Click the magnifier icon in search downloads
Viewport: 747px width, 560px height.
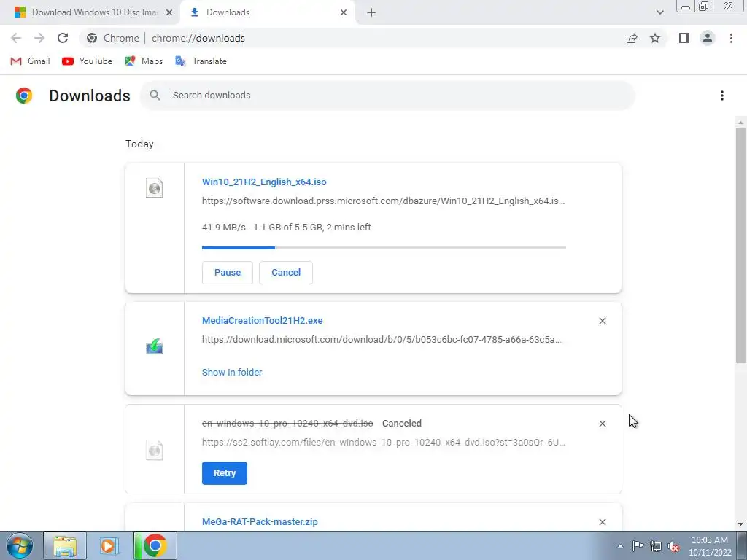(x=155, y=96)
